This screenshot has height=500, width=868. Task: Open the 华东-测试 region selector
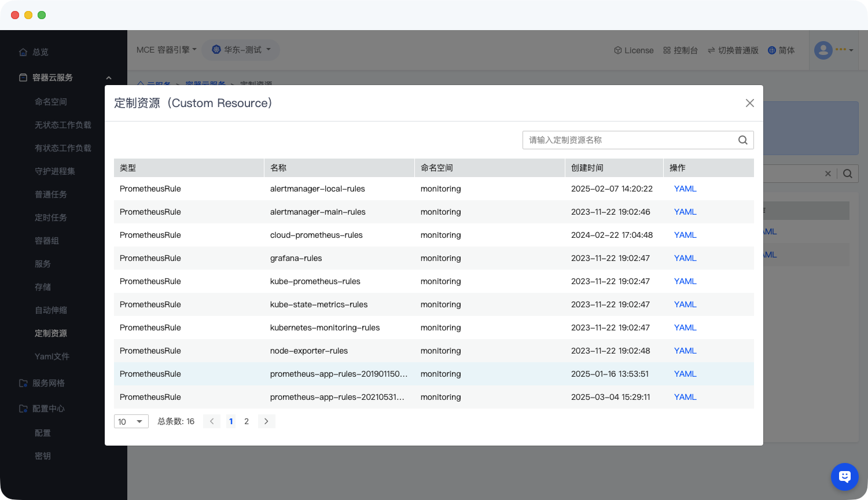242,50
